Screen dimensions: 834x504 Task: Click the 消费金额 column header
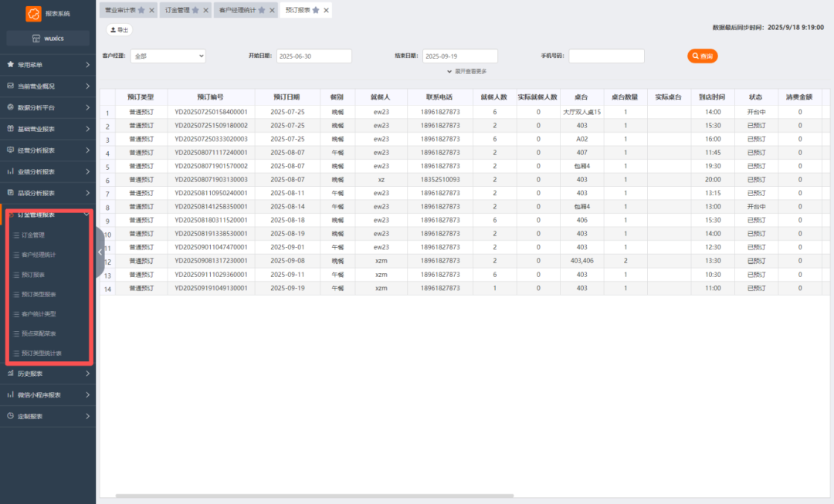click(x=799, y=97)
